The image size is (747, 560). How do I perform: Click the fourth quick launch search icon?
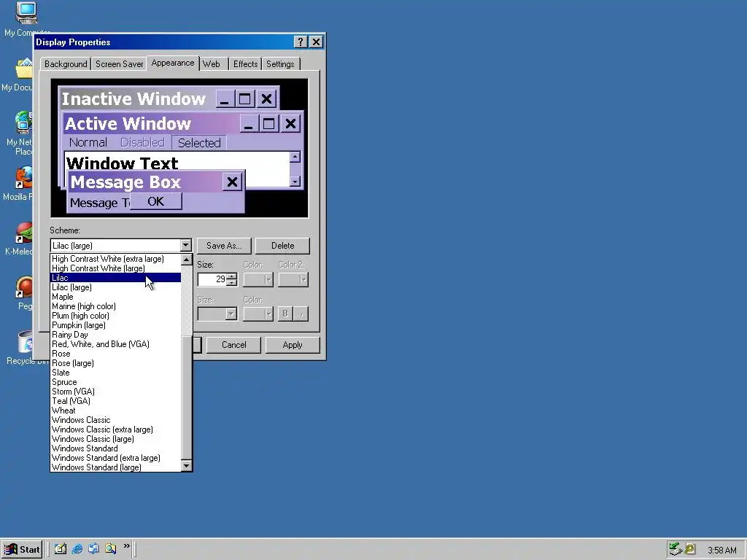pyautogui.click(x=110, y=548)
